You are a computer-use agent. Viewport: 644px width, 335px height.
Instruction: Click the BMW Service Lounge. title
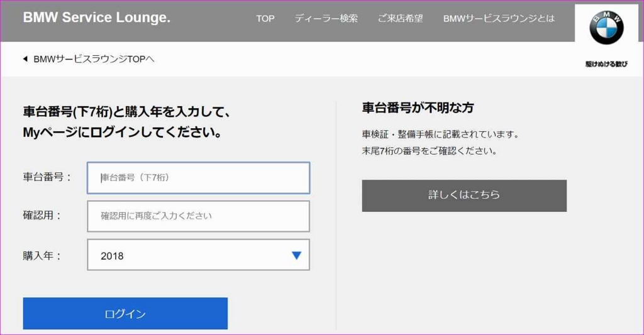(x=96, y=17)
